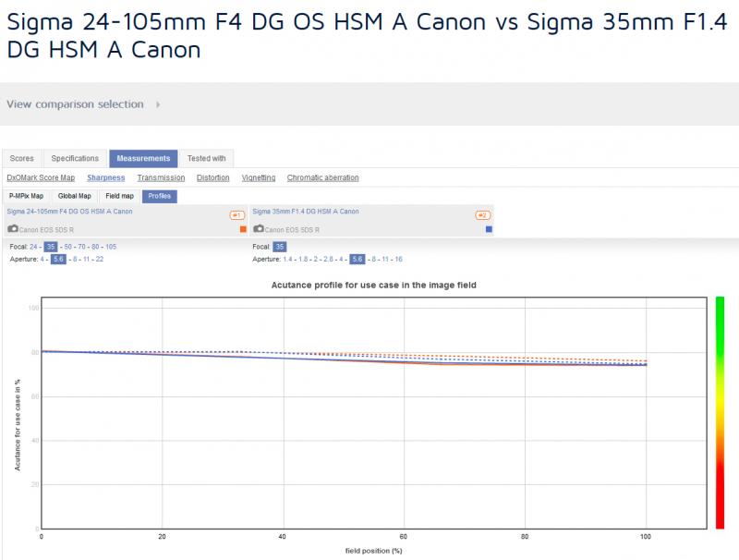Click the 'field position (%)' axis label
The height and width of the screenshot is (560, 739).
point(374,551)
